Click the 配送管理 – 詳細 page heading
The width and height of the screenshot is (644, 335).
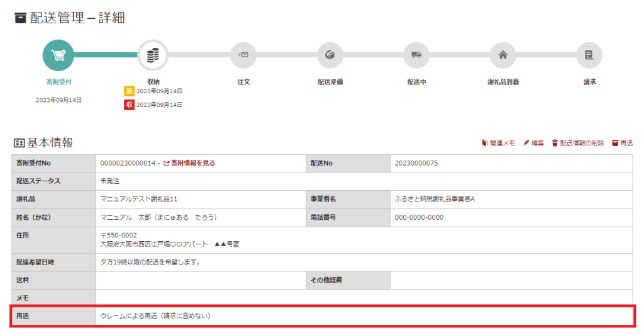(x=69, y=18)
